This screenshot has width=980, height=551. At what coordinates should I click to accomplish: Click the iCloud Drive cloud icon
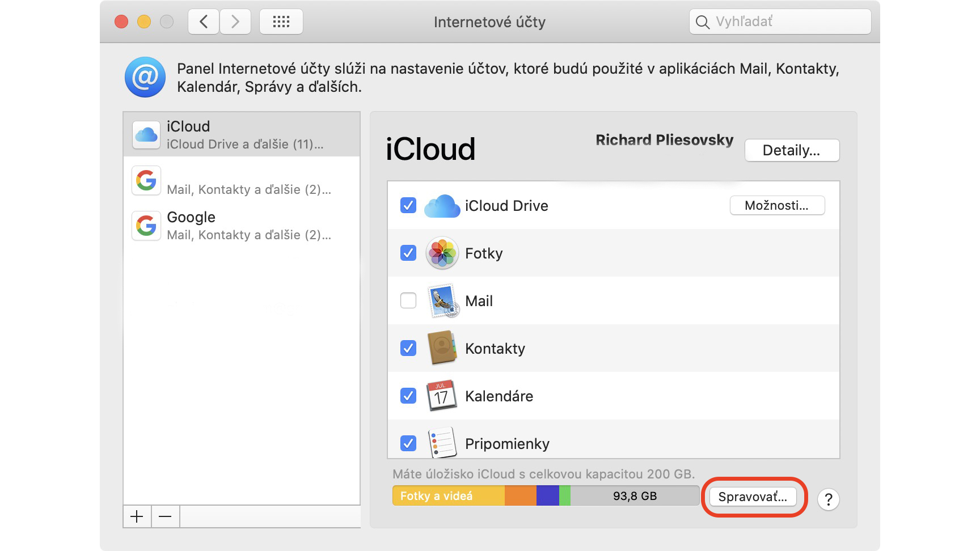pyautogui.click(x=442, y=206)
